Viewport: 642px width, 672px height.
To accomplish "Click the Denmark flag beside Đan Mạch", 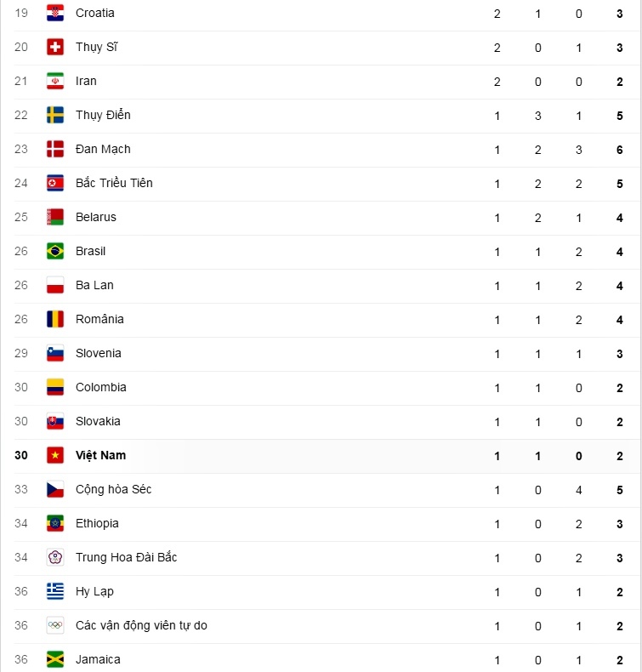I will pyautogui.click(x=55, y=149).
